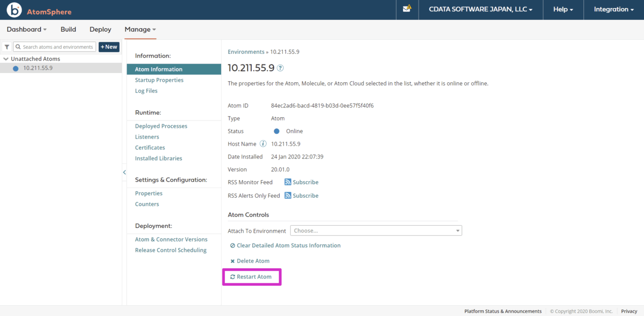Viewport: 644px width, 316px height.
Task: Open Certificates section
Action: click(x=150, y=148)
